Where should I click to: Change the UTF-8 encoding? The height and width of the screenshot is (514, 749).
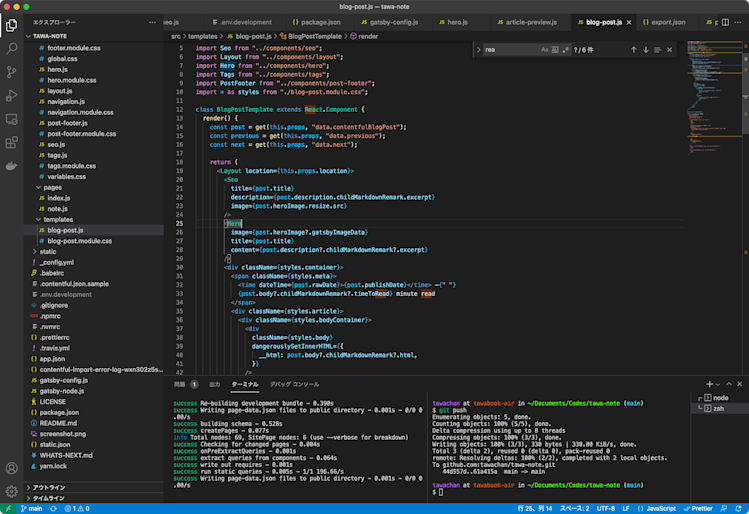coord(606,509)
